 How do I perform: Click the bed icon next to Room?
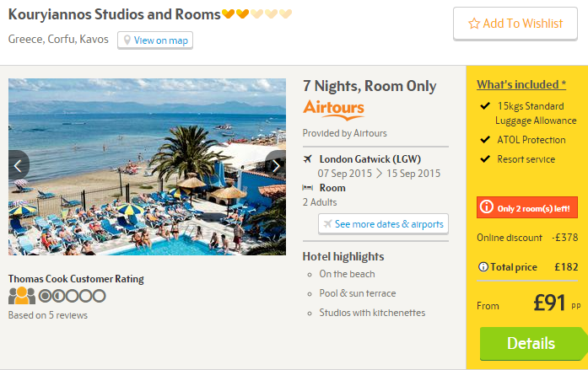point(308,188)
